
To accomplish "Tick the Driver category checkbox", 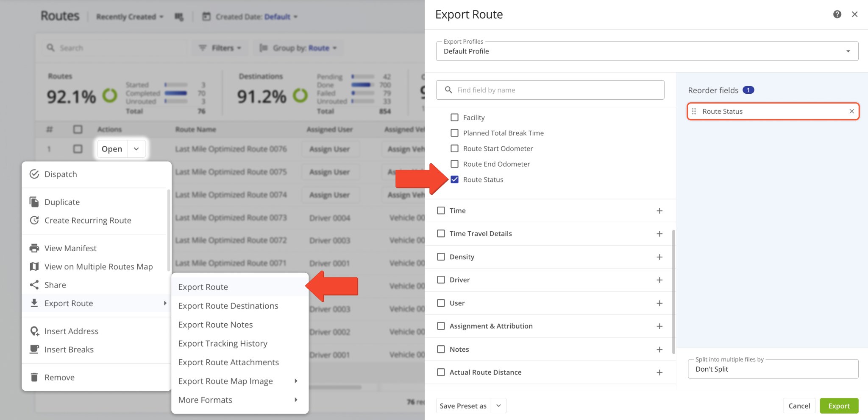I will coord(441,280).
